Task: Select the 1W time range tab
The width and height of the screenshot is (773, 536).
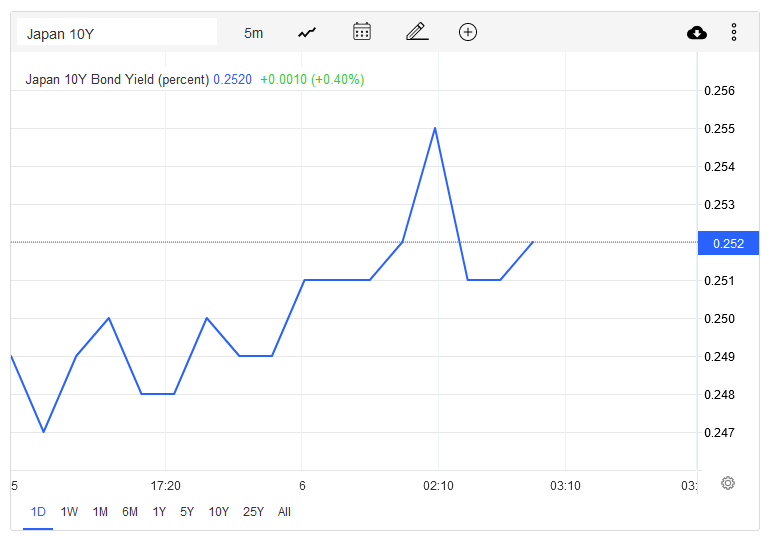Action: click(69, 512)
